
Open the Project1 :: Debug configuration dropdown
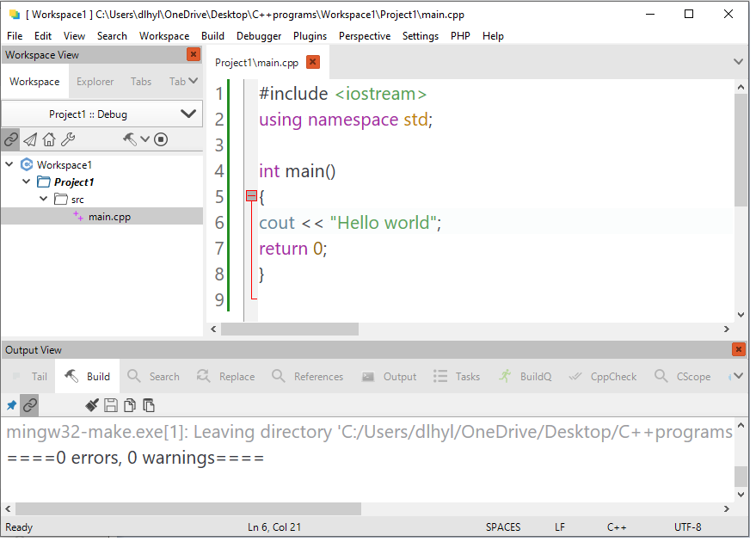point(101,114)
